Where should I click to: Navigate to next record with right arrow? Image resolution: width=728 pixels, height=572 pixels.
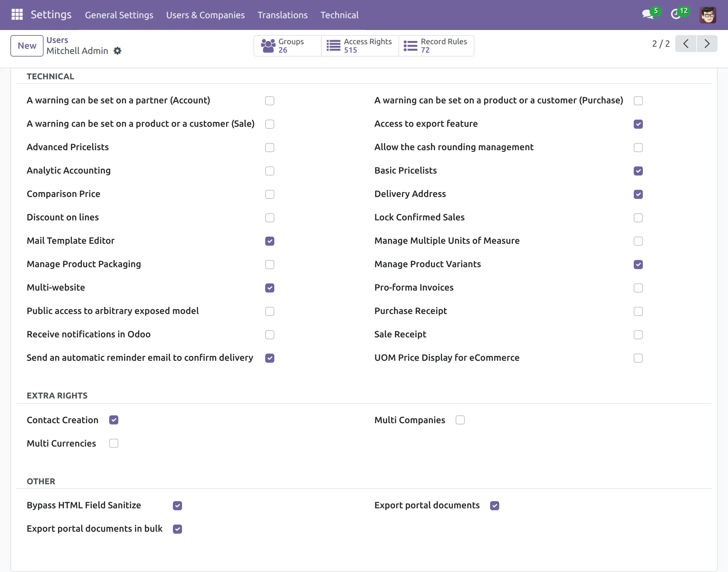click(707, 44)
